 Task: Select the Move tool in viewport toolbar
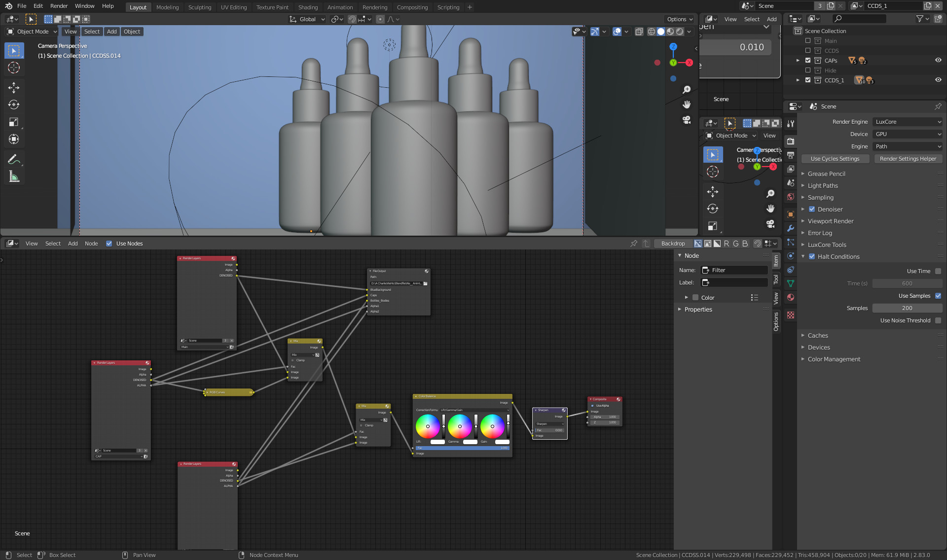coord(14,88)
